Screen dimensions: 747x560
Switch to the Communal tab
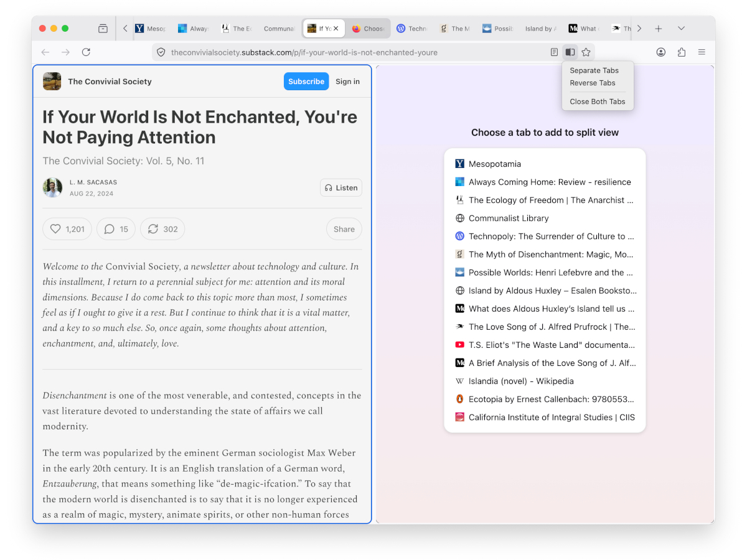pos(278,29)
